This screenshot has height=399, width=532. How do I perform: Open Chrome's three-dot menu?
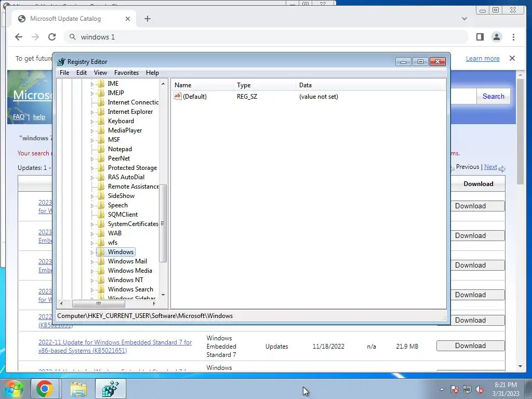tap(513, 37)
